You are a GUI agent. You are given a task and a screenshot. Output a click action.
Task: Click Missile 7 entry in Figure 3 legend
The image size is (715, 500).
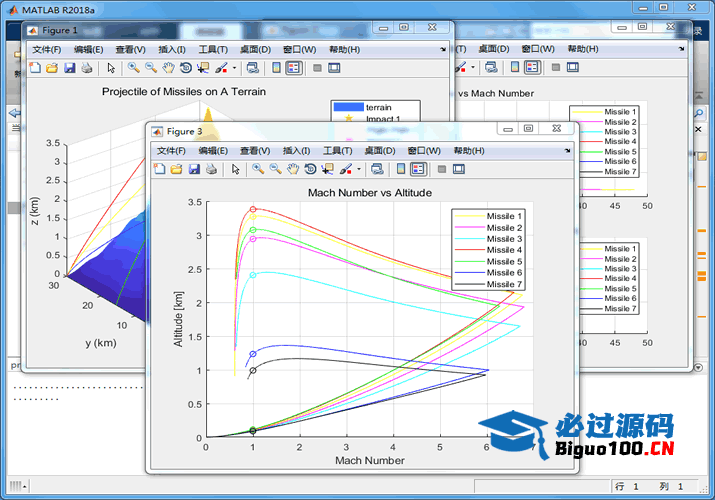(x=488, y=284)
